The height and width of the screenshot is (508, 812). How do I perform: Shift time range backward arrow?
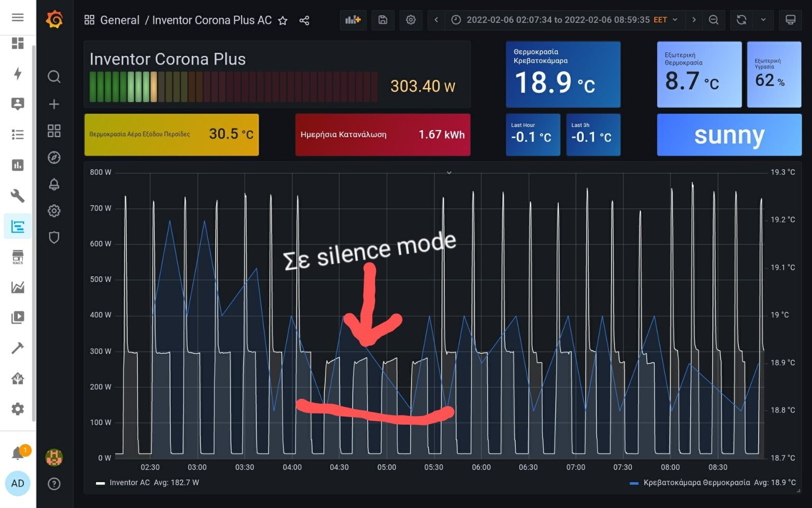tap(436, 20)
